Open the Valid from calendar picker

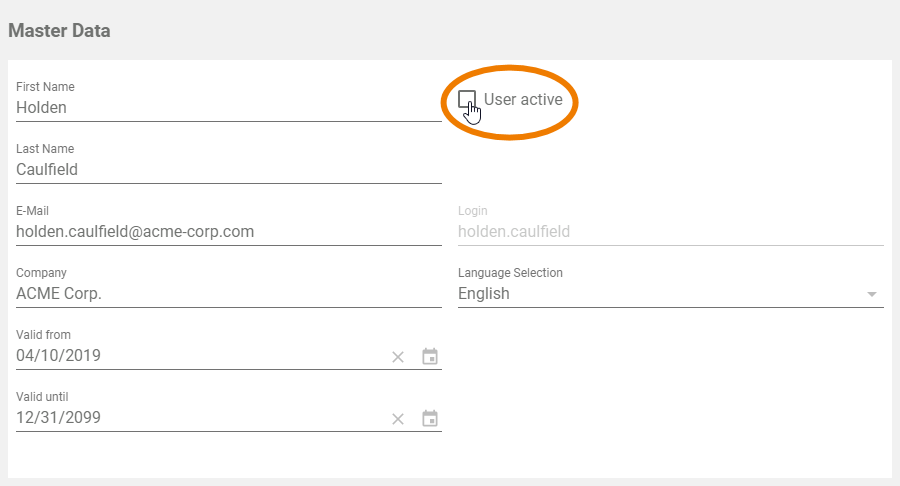click(x=430, y=357)
